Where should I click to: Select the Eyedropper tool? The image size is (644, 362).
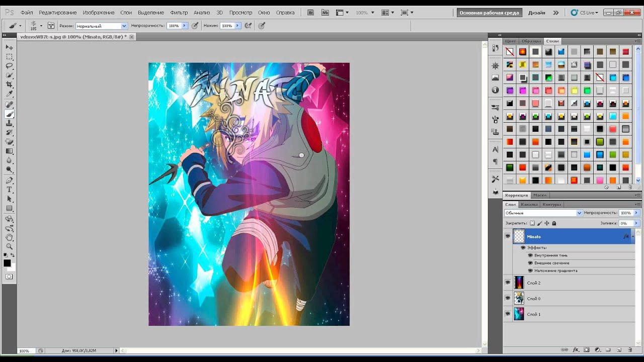point(9,94)
